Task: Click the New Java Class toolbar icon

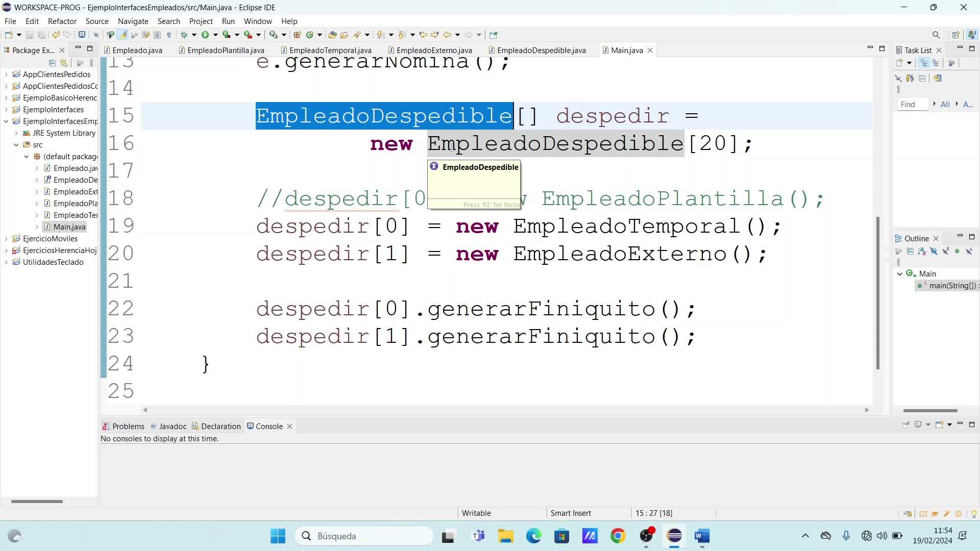Action: (x=309, y=35)
